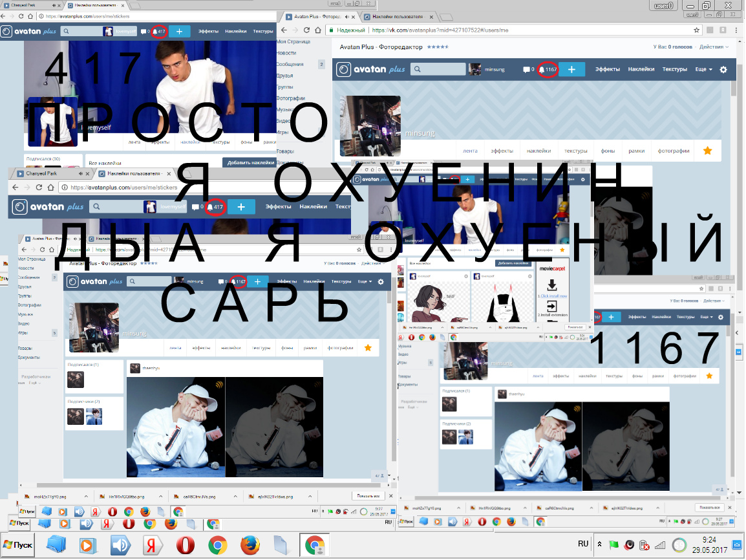Image resolution: width=746 pixels, height=560 pixels.
Task: Reload page in the middle-left avatanplus.com window
Action: [39, 188]
